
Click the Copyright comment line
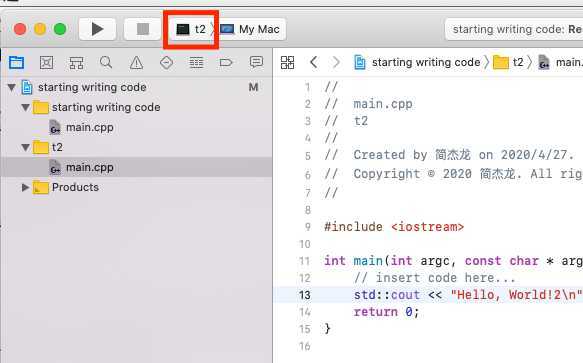[454, 174]
